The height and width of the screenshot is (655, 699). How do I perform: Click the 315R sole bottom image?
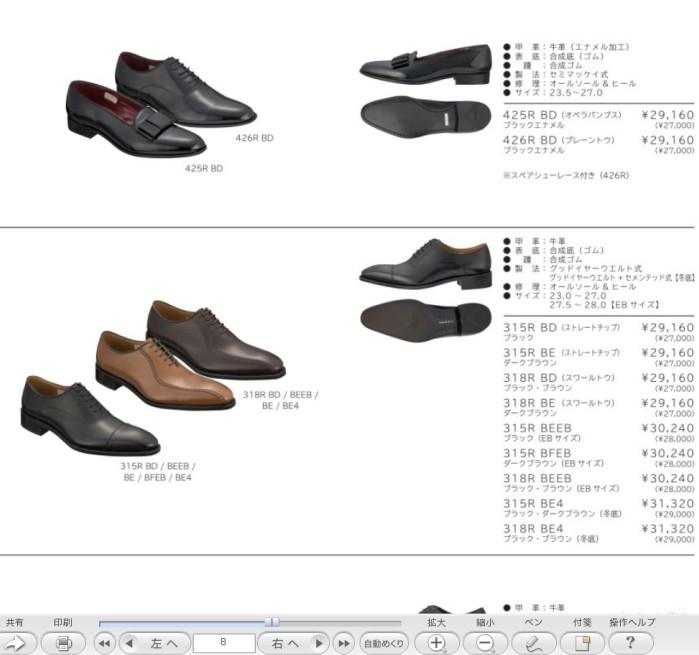coord(426,320)
